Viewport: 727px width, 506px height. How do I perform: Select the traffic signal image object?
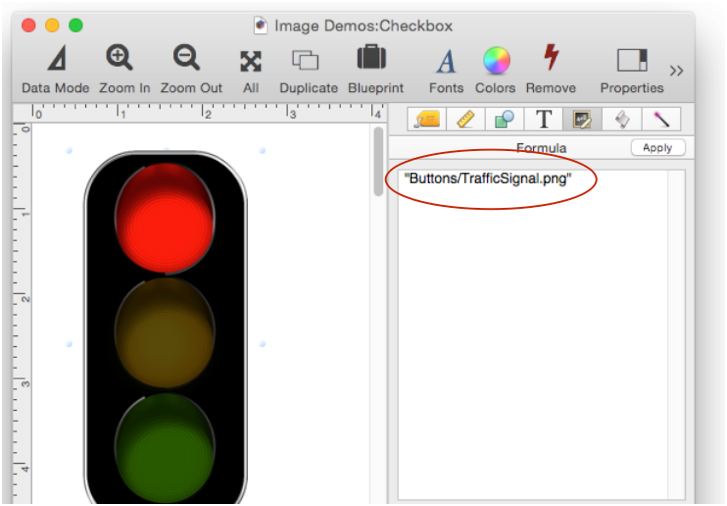click(166, 327)
